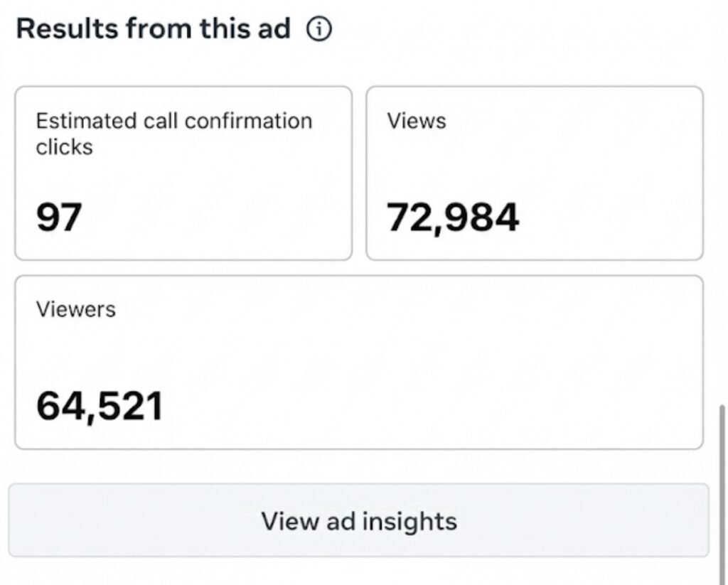
Task: Select the Viewers metric card
Action: coord(359,362)
